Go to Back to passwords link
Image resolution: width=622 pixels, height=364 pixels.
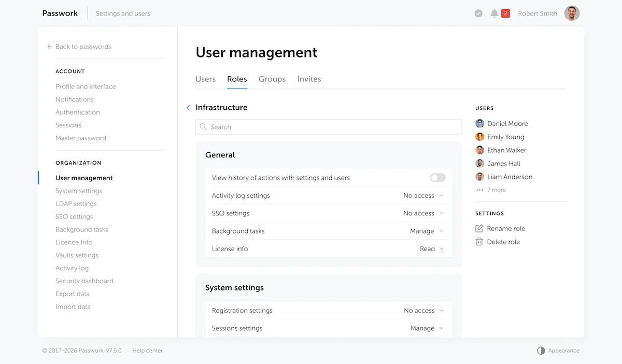pyautogui.click(x=83, y=47)
